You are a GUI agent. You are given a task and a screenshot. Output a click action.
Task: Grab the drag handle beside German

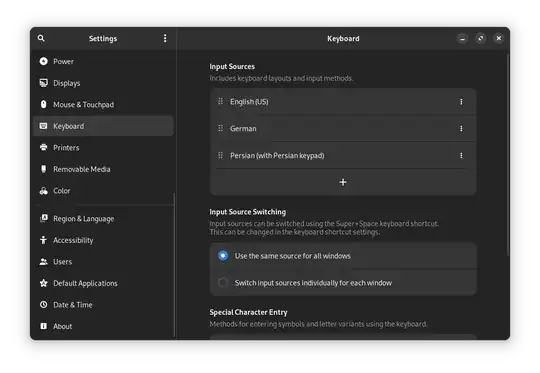pyautogui.click(x=220, y=128)
